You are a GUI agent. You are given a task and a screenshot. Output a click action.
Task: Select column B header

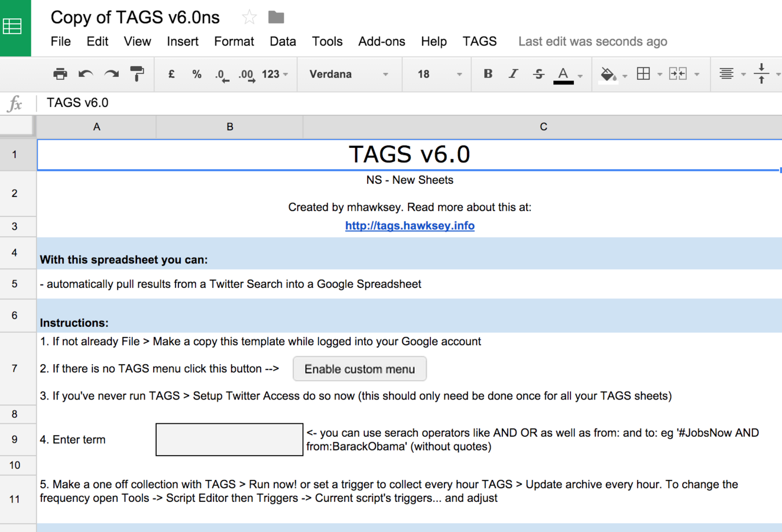click(230, 126)
